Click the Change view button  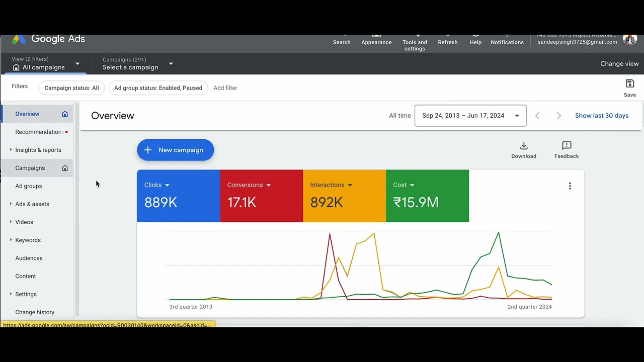tap(619, 64)
